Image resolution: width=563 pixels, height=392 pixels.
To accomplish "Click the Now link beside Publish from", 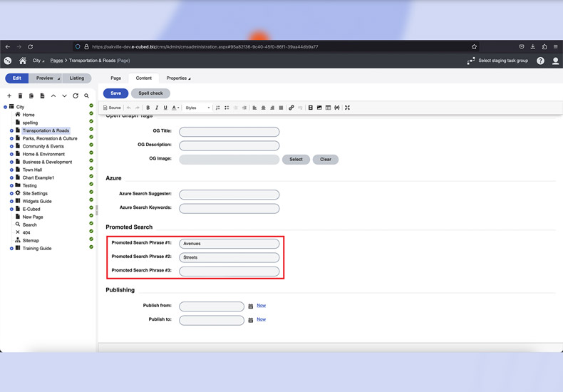I will tap(261, 306).
